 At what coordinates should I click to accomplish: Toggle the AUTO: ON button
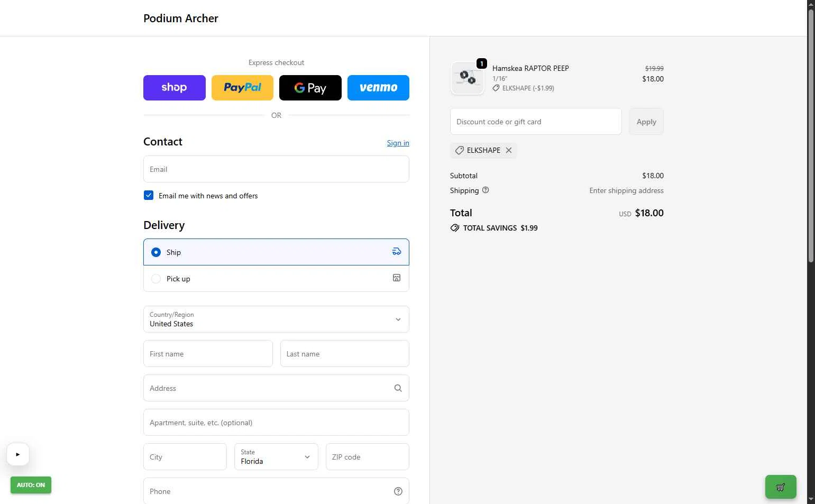[x=31, y=485]
